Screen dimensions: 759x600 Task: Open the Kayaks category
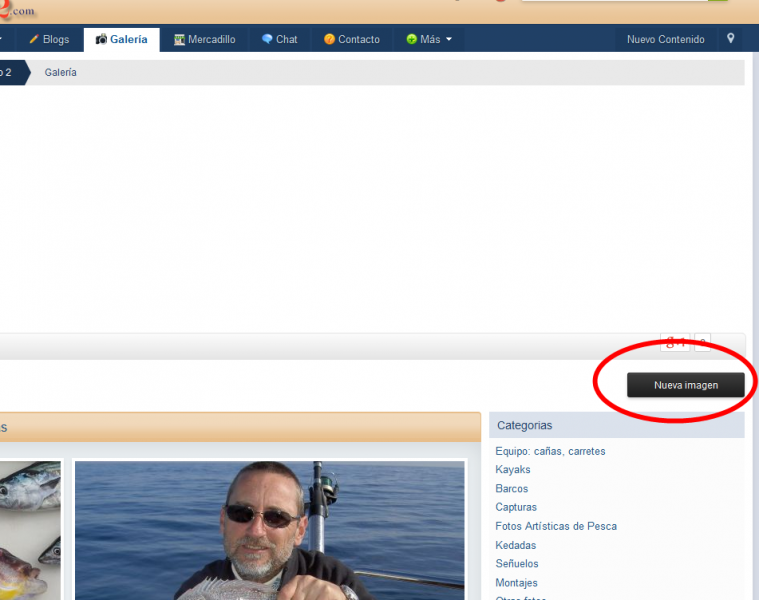513,470
